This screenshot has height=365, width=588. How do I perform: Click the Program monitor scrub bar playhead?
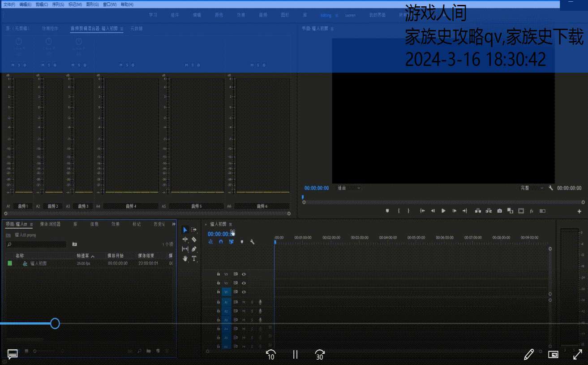click(x=303, y=197)
